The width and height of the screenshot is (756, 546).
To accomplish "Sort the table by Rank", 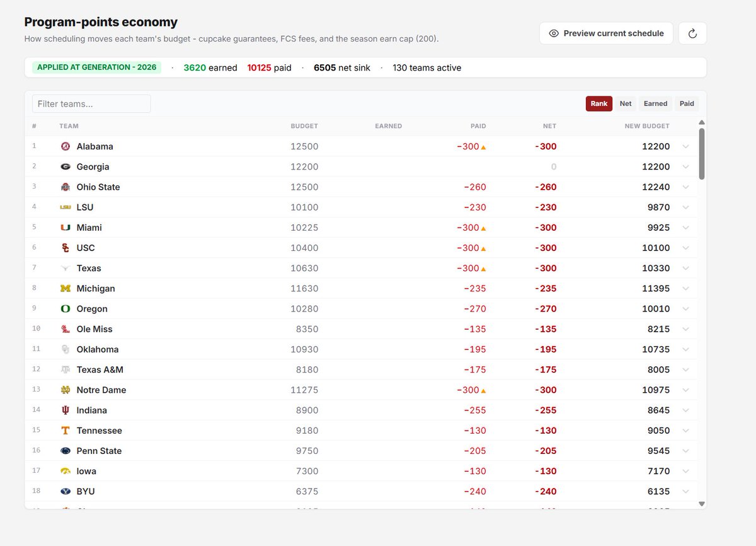I will click(599, 104).
